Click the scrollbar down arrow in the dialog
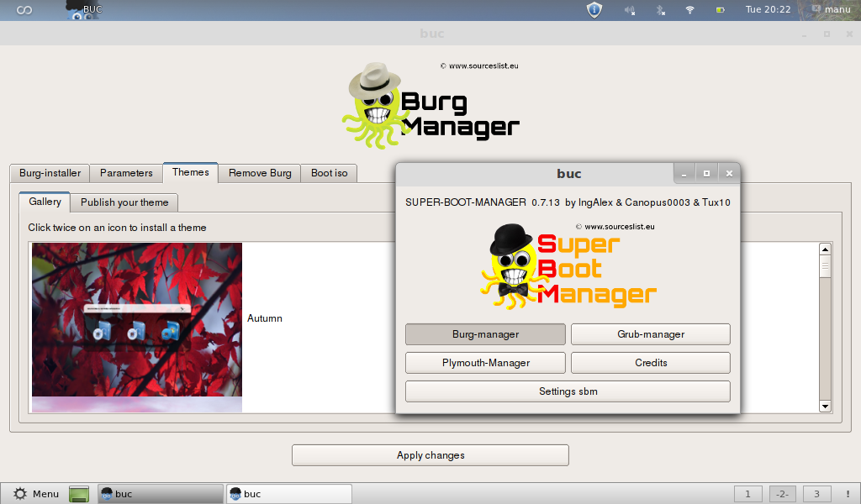This screenshot has height=504, width=861. [824, 407]
